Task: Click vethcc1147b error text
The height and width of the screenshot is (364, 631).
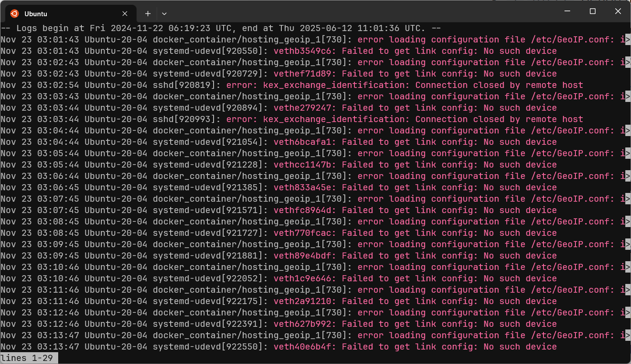Action: tap(415, 164)
